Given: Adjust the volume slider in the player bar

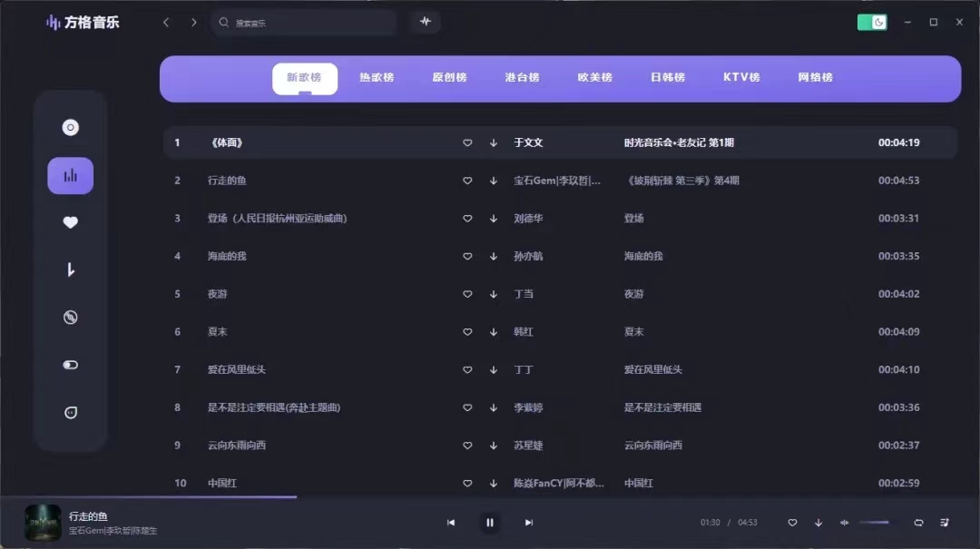Looking at the screenshot, I should [876, 523].
